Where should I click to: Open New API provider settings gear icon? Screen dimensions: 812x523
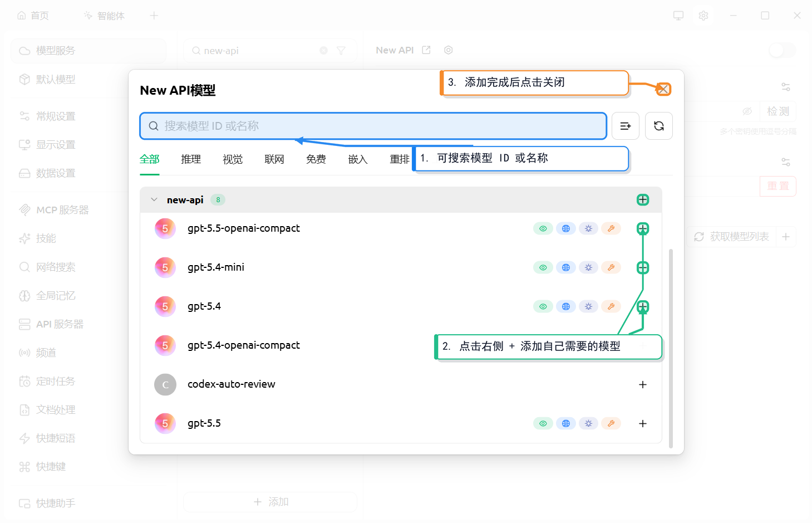coord(449,50)
